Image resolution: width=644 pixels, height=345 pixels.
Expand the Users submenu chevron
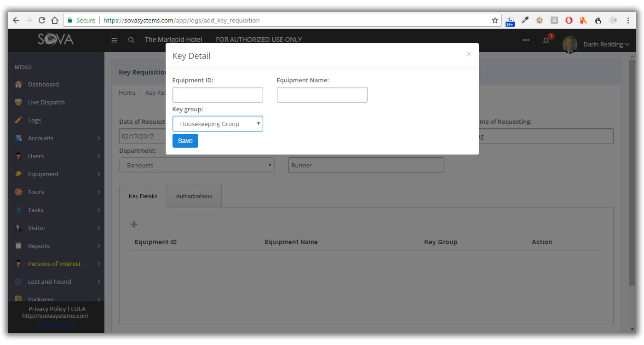(x=98, y=156)
